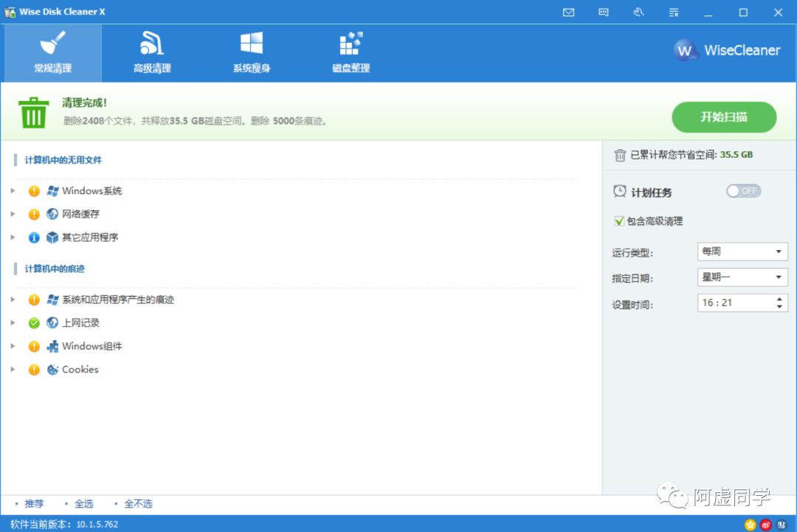This screenshot has width=797, height=532.
Task: Toggle the orange status mark for 网络缓存
Action: (34, 214)
